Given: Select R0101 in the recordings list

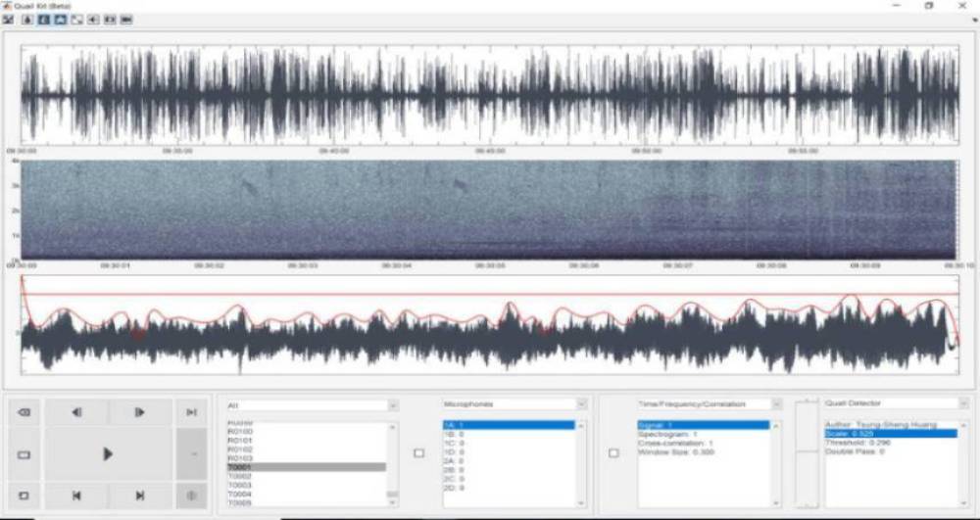Looking at the screenshot, I should coord(306,440).
